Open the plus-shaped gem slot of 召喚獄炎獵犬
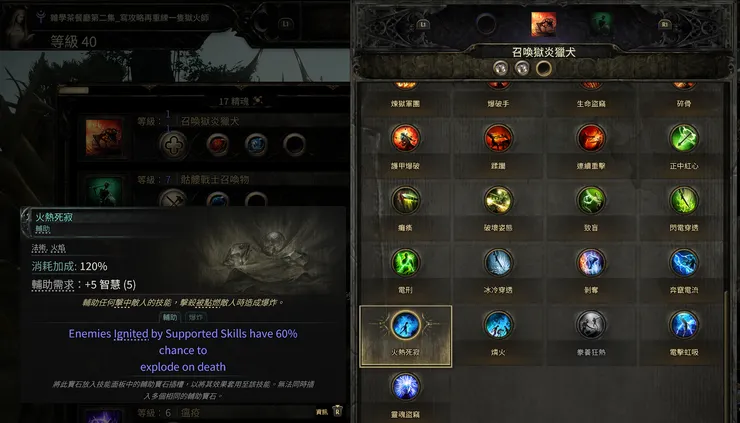Image resolution: width=740 pixels, height=423 pixels. coord(173,144)
